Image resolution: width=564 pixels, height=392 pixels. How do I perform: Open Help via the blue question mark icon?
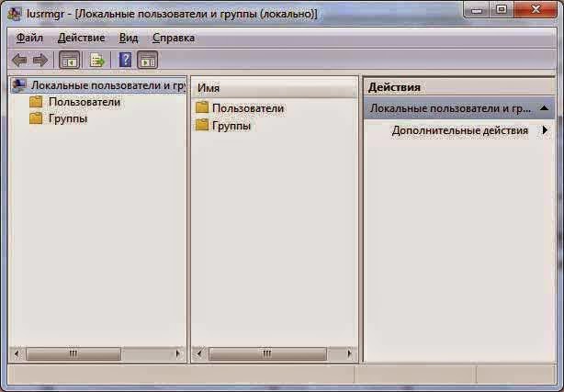pos(125,60)
